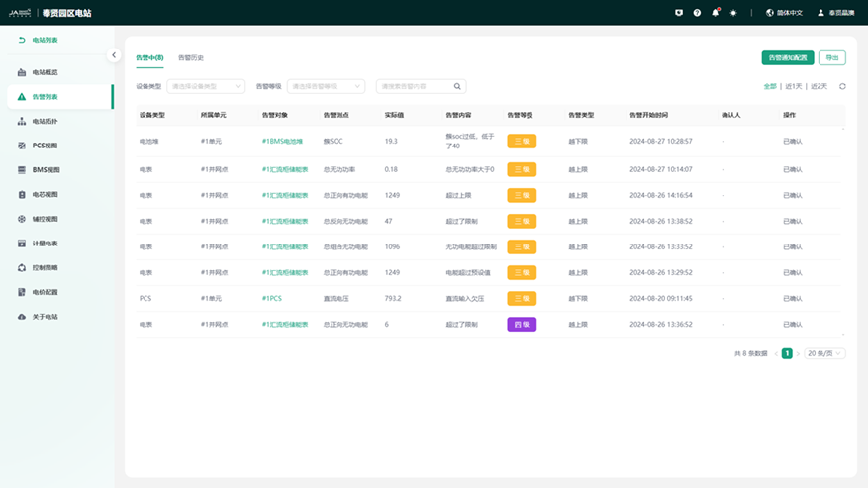Expand the 告警等级 dropdown
This screenshot has width=868, height=488.
pos(325,87)
